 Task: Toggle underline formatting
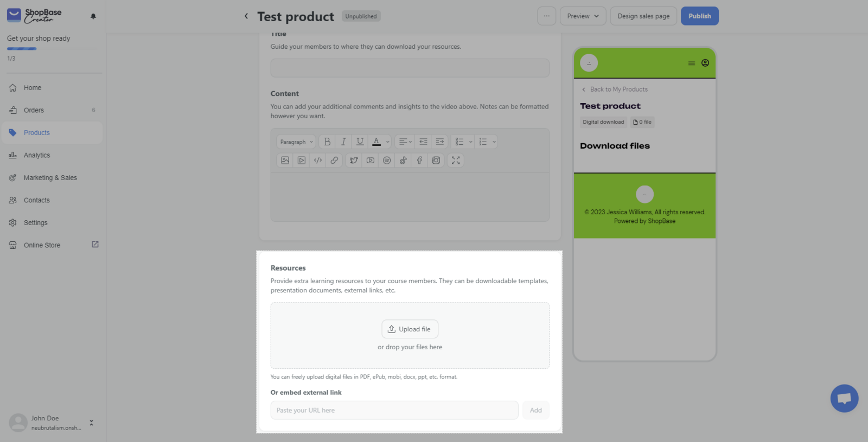[x=360, y=142]
